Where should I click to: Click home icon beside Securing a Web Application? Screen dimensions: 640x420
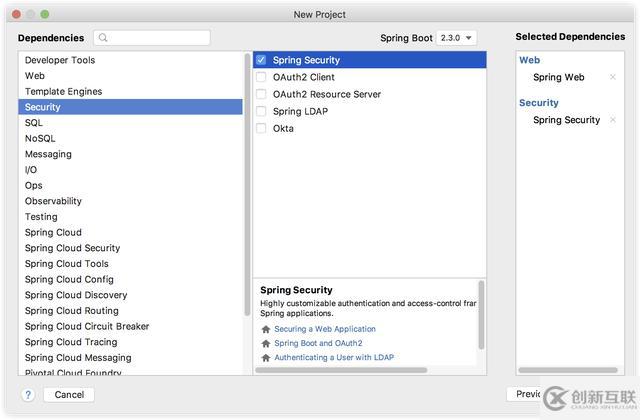point(266,329)
